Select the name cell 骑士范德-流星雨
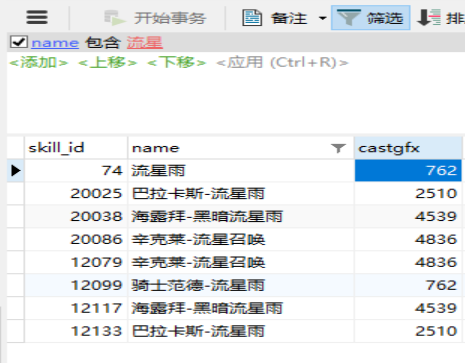 (x=241, y=286)
